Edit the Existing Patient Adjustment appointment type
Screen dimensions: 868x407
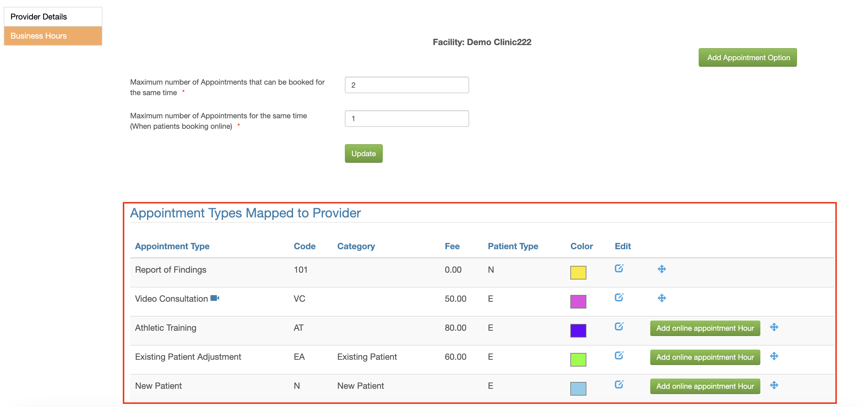click(619, 355)
